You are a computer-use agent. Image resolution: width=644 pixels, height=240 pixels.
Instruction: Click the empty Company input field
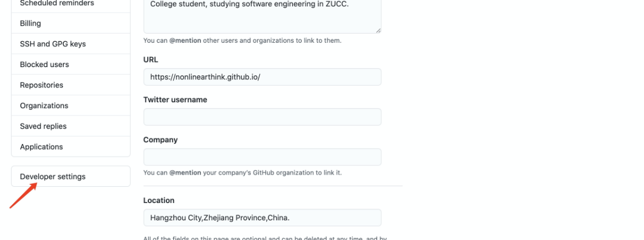(x=262, y=157)
